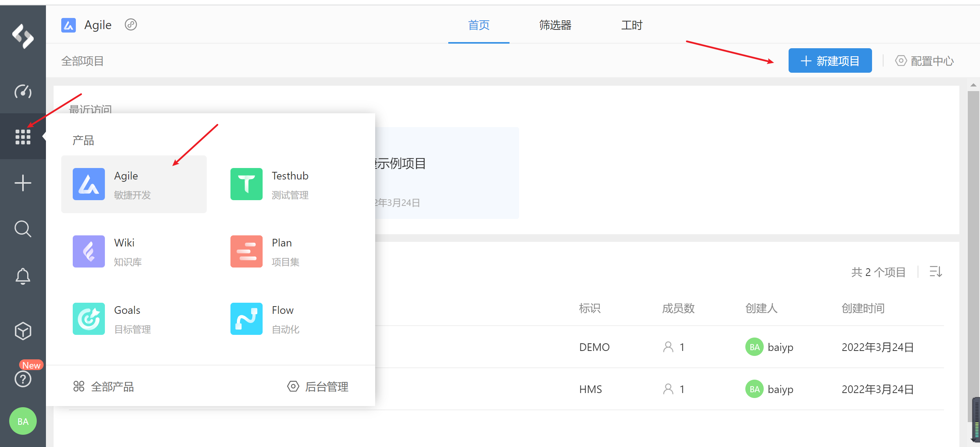
Task: Click 全部产品 at the popup bottom
Action: [103, 387]
